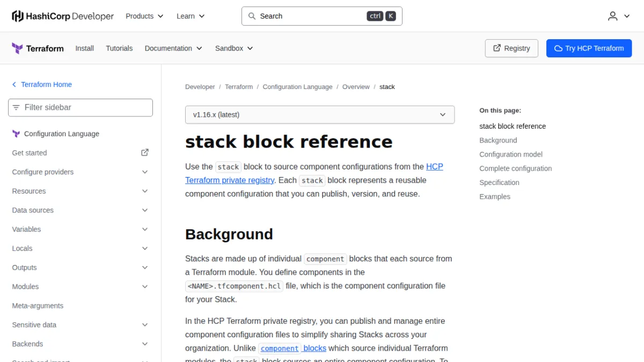The width and height of the screenshot is (644, 362).
Task: Click the Try HCP Terraform button
Action: [x=589, y=48]
